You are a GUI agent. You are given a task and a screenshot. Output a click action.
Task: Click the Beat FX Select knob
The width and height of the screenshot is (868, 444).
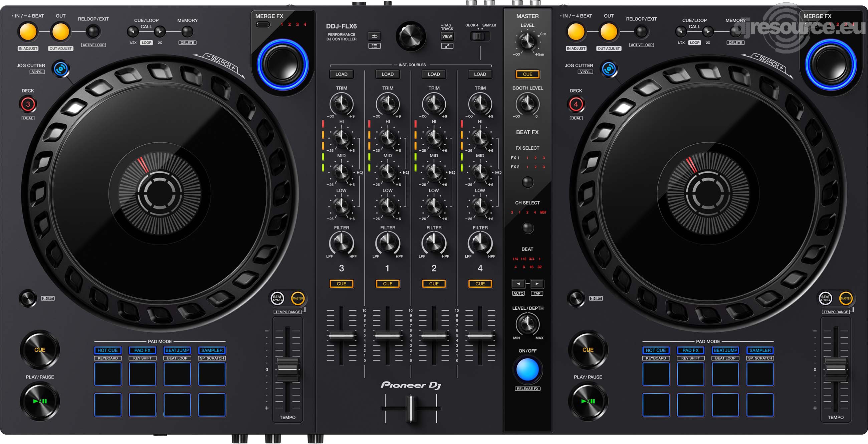(527, 182)
